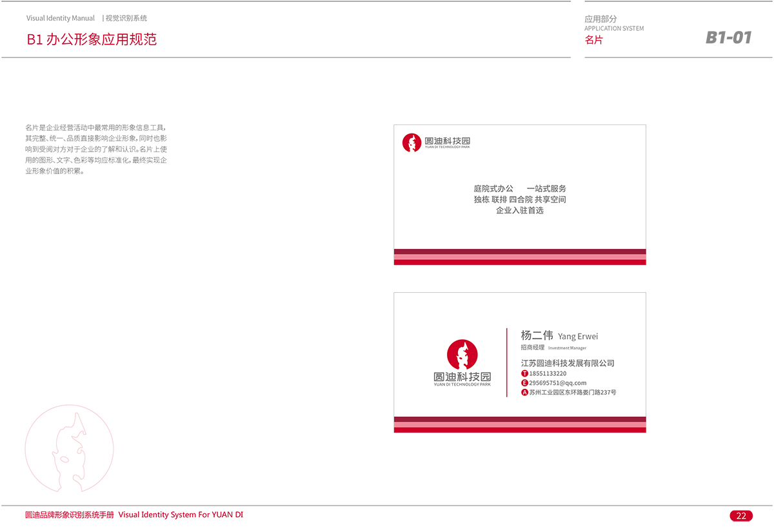Click the company name 江苏圆迪科技发展有限公司

[x=568, y=363]
